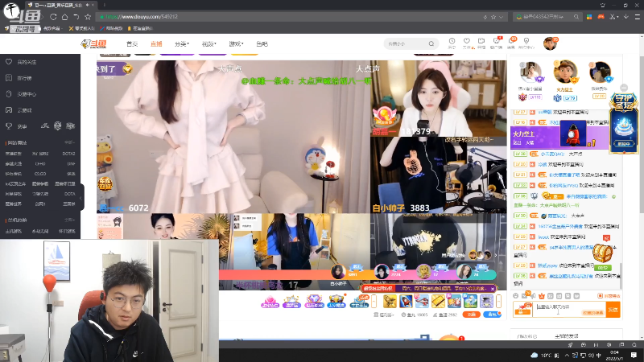Open the 火力堂主 avatar in contribution ranking
The height and width of the screenshot is (362, 644).
[x=565, y=72]
